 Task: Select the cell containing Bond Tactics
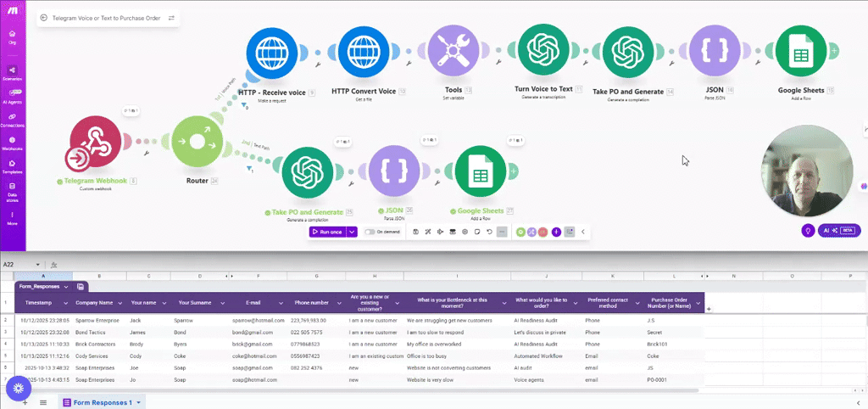click(x=100, y=333)
